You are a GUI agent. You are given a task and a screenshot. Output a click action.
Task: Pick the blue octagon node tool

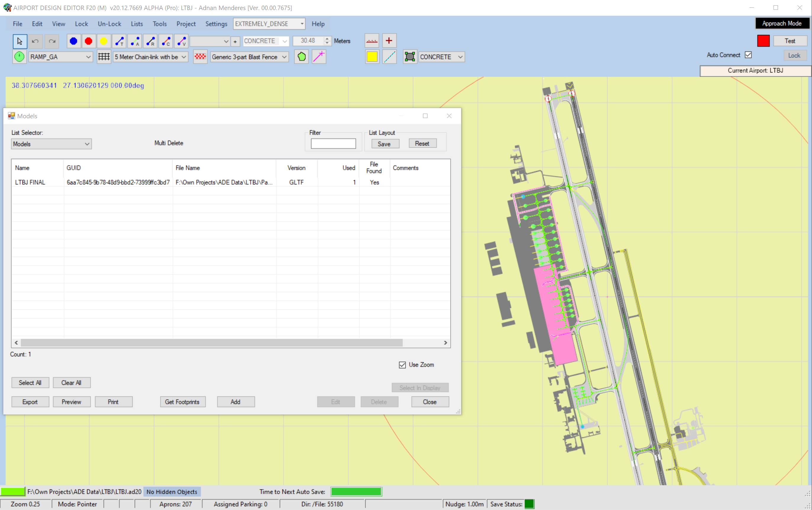pyautogui.click(x=73, y=41)
